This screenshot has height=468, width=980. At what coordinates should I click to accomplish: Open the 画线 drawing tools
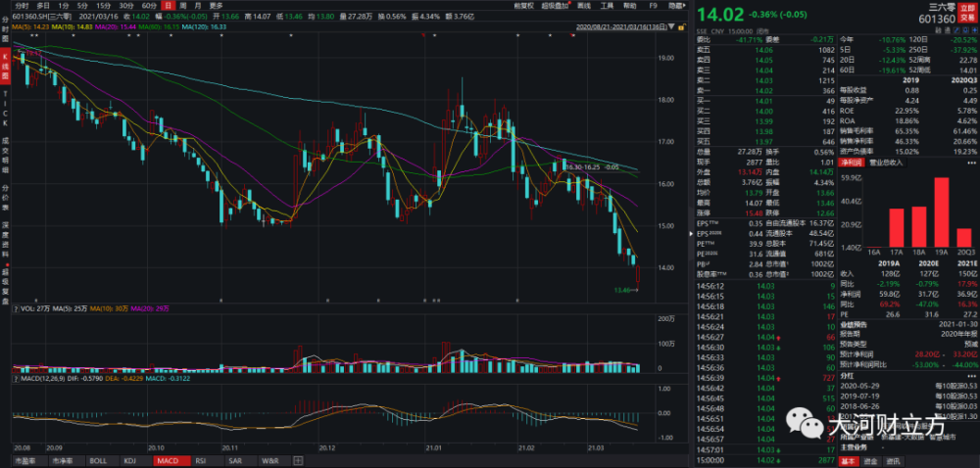coord(584,5)
